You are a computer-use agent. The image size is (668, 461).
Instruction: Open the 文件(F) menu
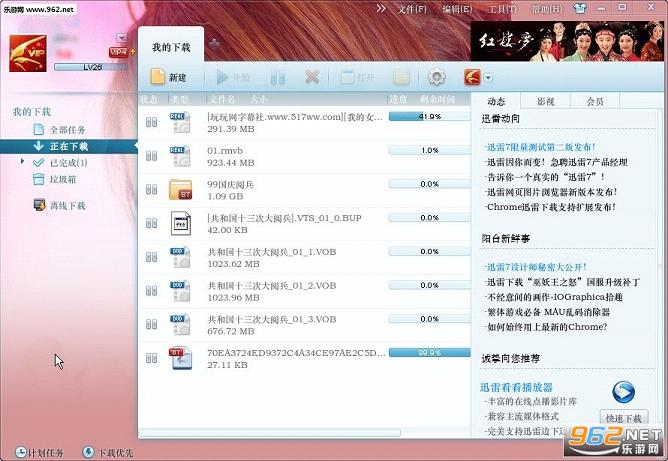412,9
